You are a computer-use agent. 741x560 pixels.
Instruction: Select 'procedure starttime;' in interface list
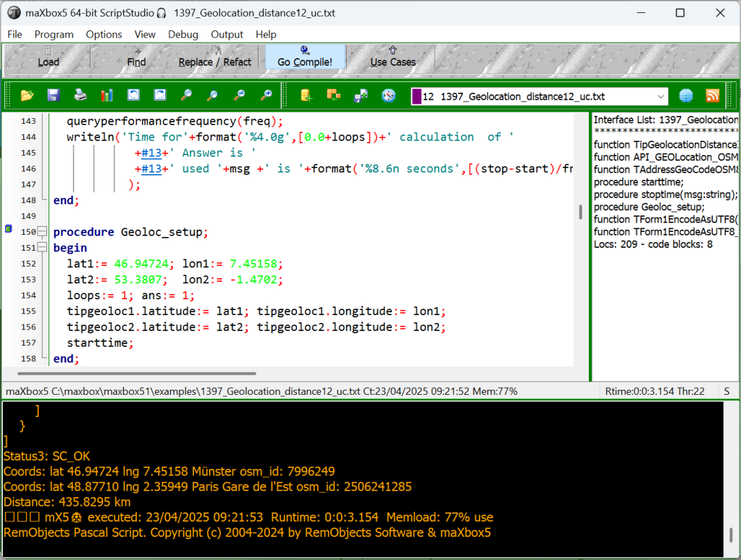pos(638,182)
